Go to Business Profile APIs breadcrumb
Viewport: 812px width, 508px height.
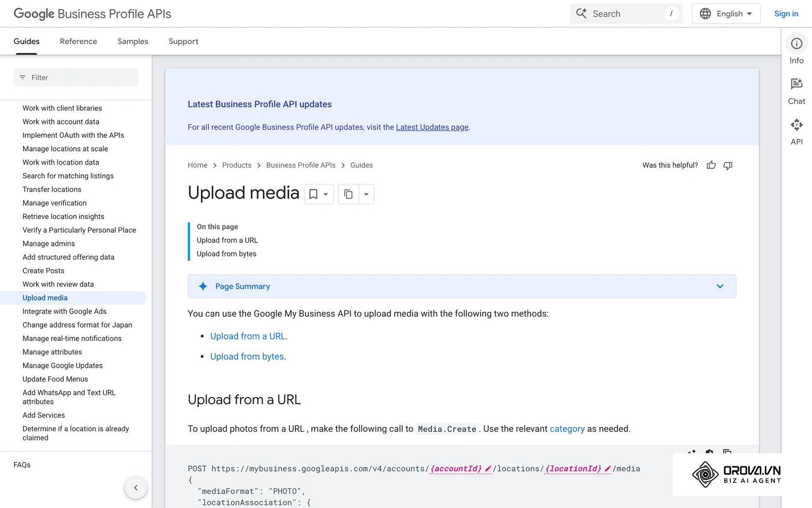pos(301,165)
